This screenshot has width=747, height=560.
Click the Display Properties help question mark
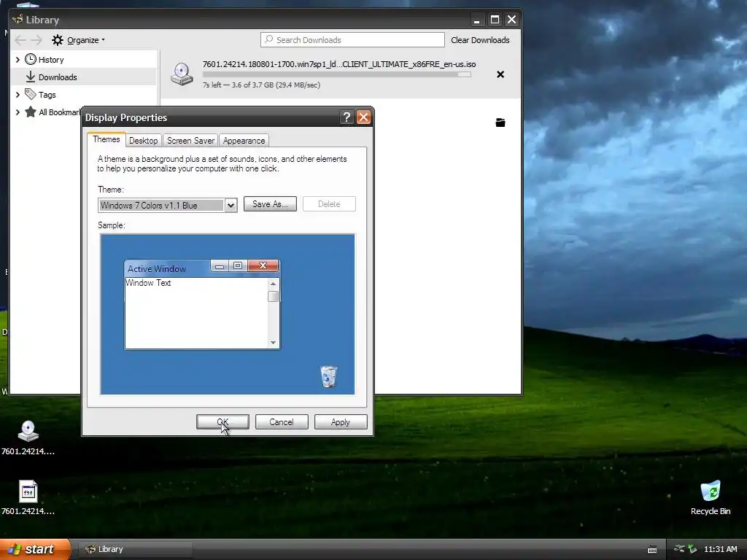347,117
